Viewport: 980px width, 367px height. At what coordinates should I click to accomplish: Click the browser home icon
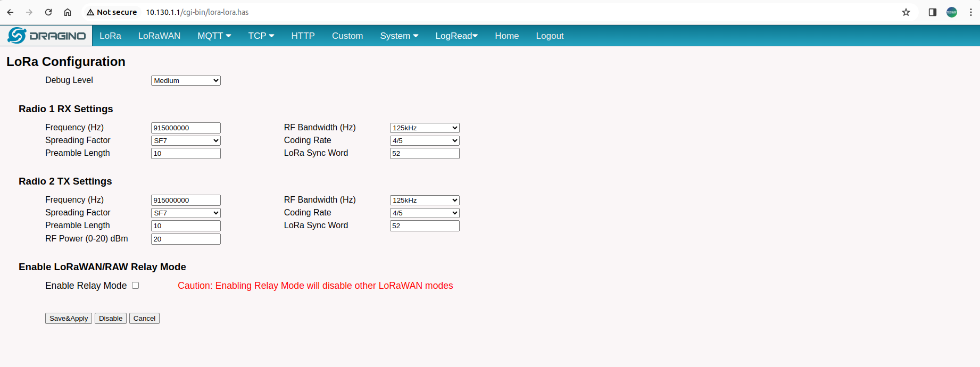point(68,12)
